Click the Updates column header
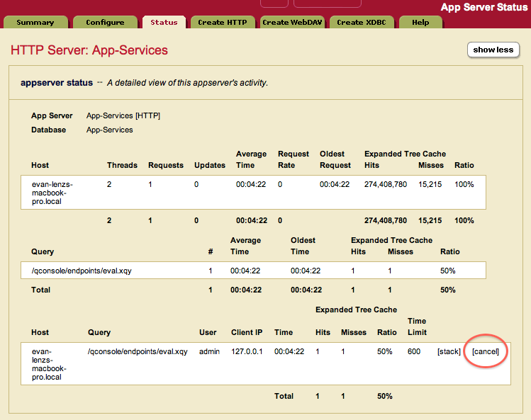Viewport: 531px width, 420px height. [x=210, y=165]
